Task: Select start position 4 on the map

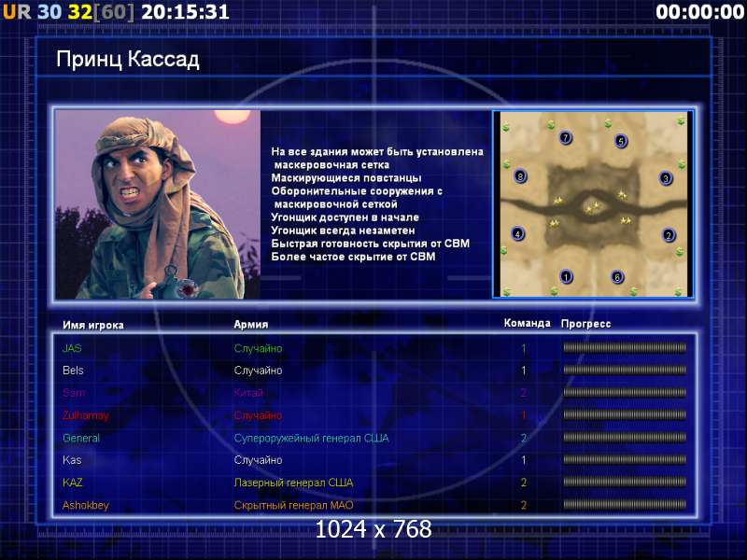Action: coord(517,234)
